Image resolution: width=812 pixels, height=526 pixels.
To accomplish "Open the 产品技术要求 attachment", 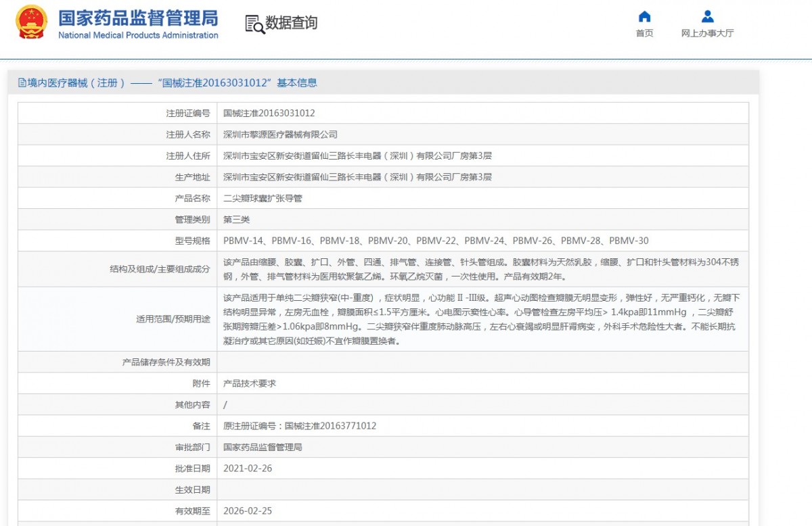I will tap(250, 383).
